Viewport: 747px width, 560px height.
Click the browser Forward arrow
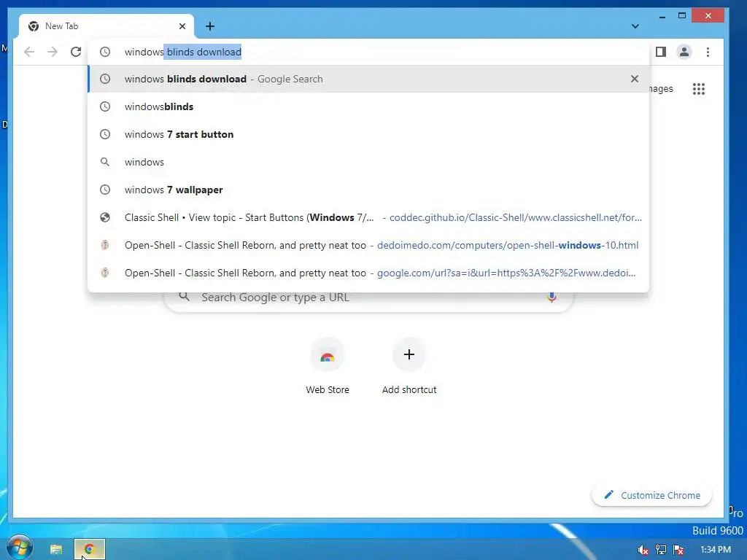(53, 52)
